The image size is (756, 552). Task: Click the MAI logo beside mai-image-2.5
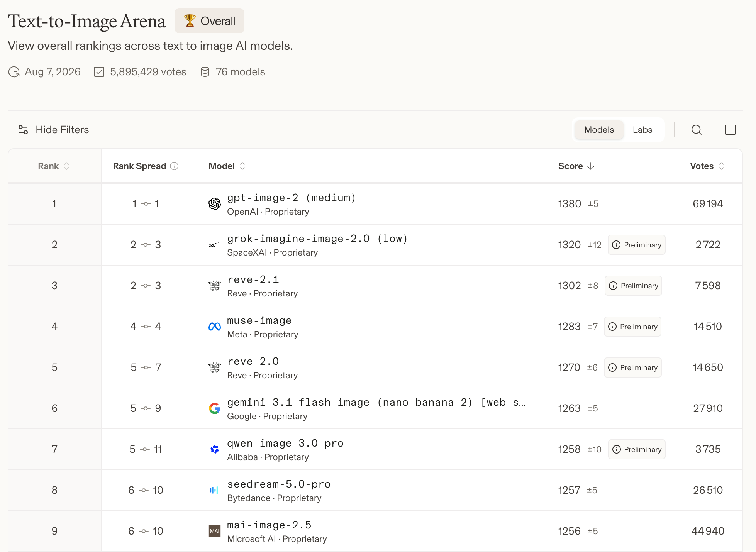pyautogui.click(x=215, y=531)
